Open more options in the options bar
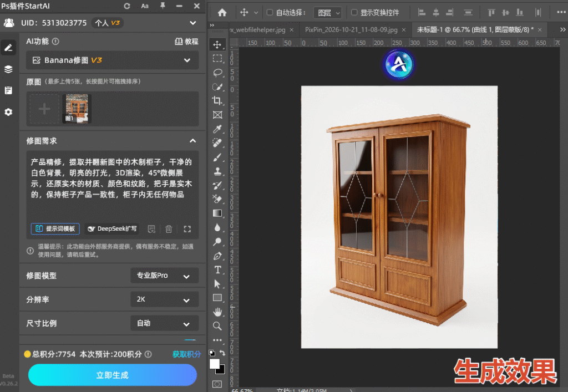This screenshot has width=568, height=392. click(x=561, y=12)
